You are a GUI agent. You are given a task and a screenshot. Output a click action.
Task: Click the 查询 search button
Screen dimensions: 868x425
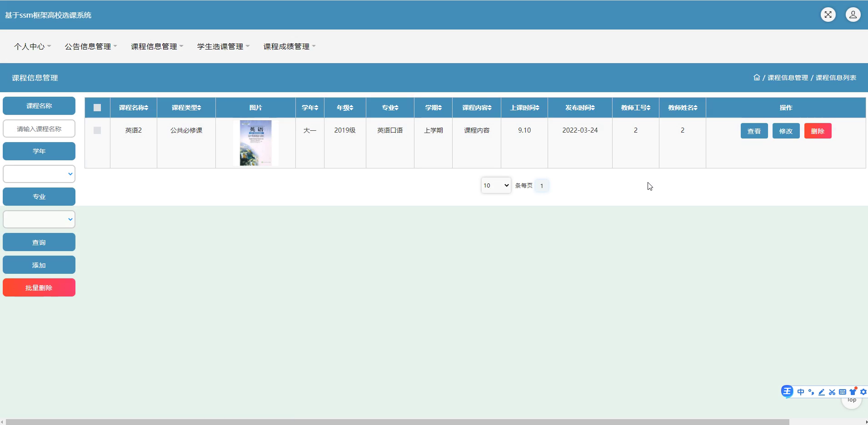pyautogui.click(x=39, y=242)
